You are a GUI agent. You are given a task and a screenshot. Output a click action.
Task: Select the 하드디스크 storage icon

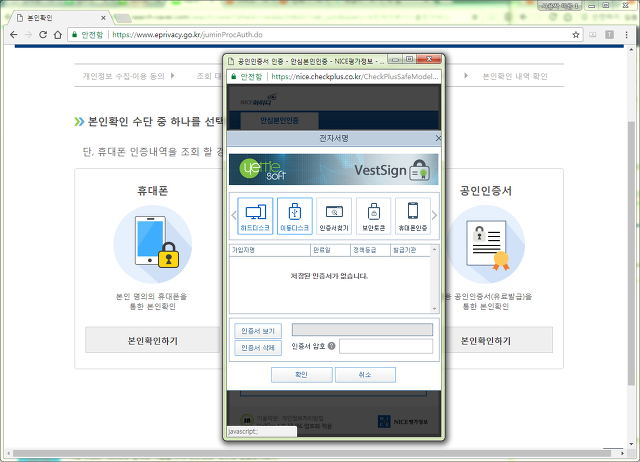click(x=255, y=216)
